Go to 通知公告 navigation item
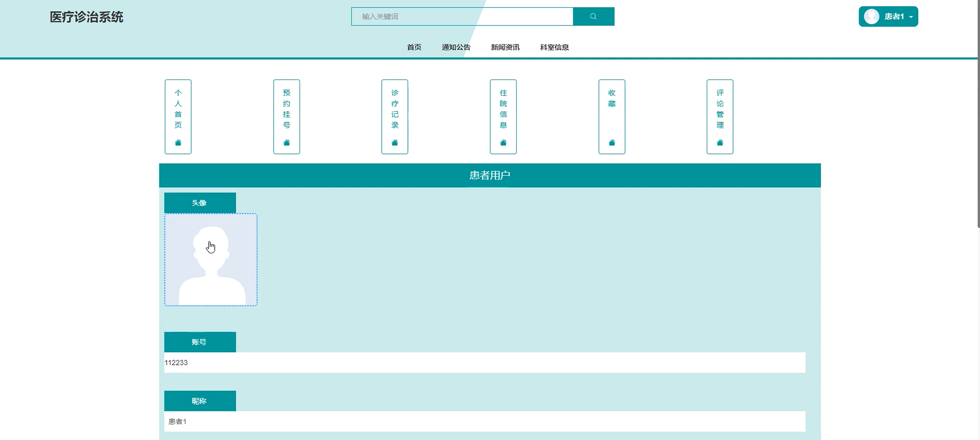Viewport: 980px width, 440px height. click(456, 47)
